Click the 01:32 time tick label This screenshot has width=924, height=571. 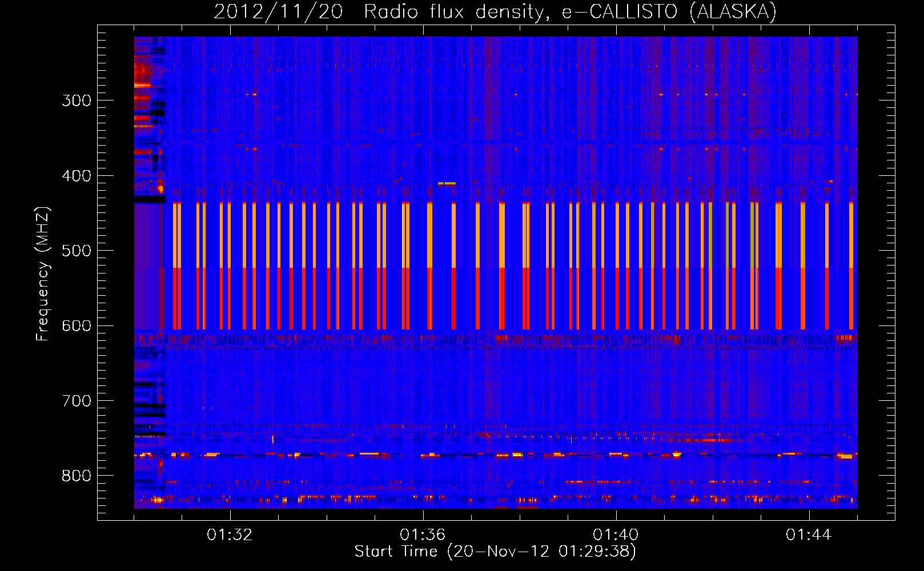click(x=230, y=535)
